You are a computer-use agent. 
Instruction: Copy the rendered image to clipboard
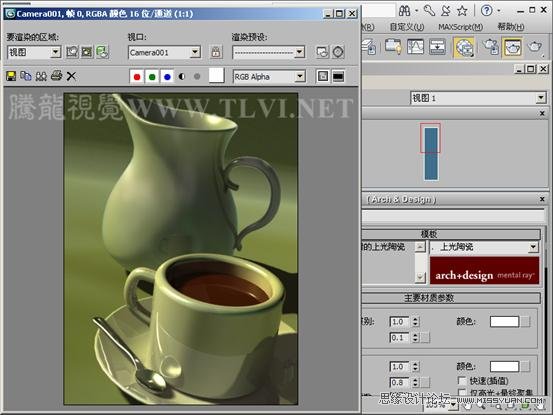pos(26,76)
